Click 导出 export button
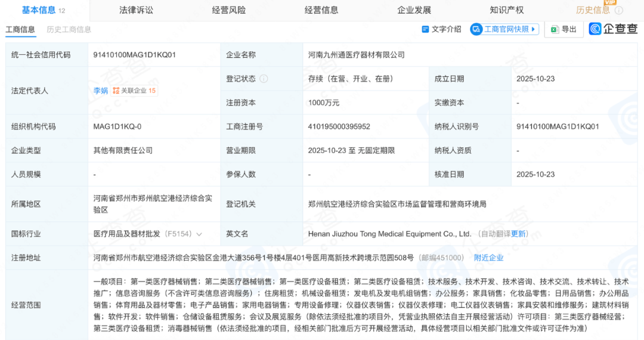This screenshot has height=340, width=644. (x=564, y=30)
